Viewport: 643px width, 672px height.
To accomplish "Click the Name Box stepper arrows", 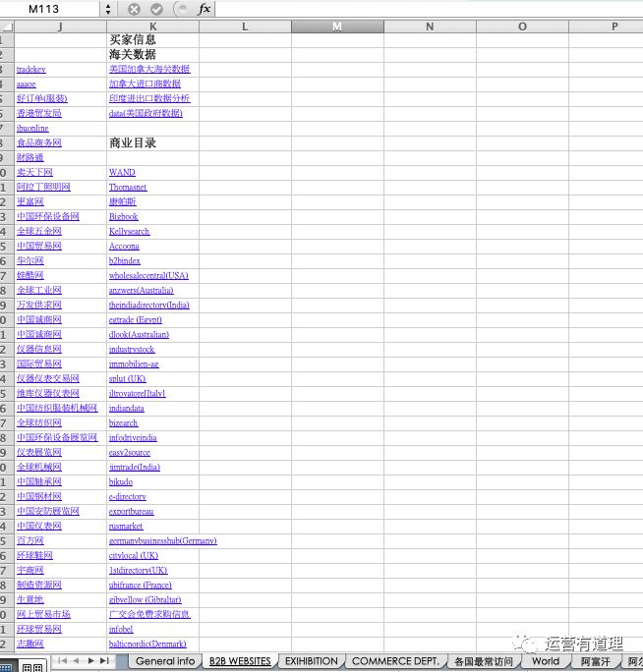I will pyautogui.click(x=108, y=9).
